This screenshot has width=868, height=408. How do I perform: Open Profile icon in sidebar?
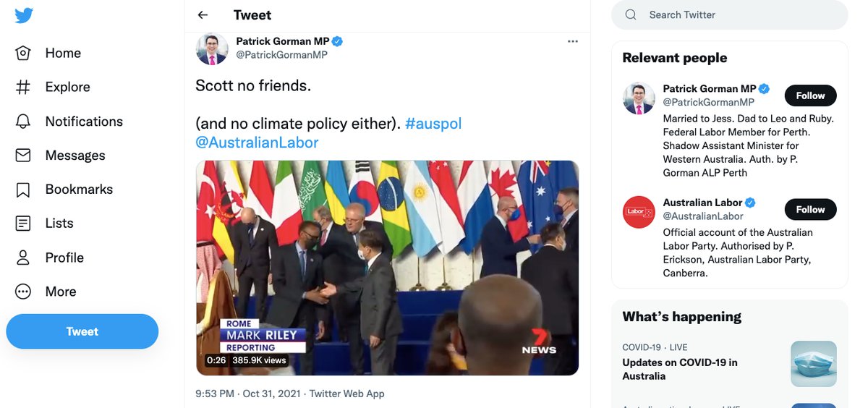(x=23, y=258)
